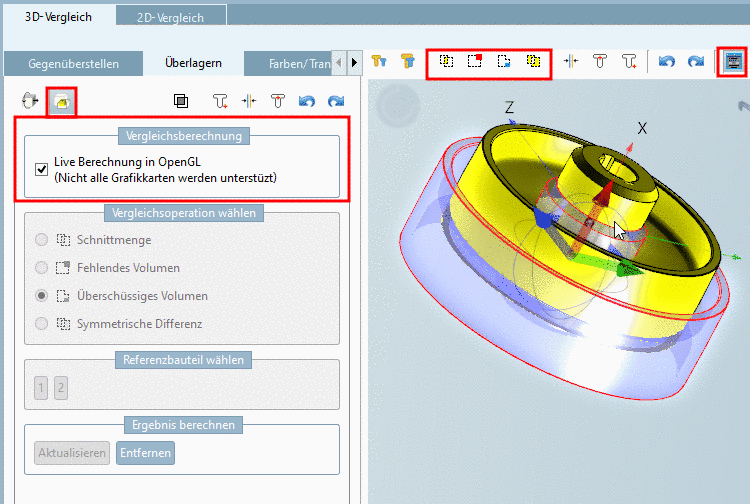Click the first yellow-blue part icon in viewer toolbar
750x504 pixels.
click(379, 61)
